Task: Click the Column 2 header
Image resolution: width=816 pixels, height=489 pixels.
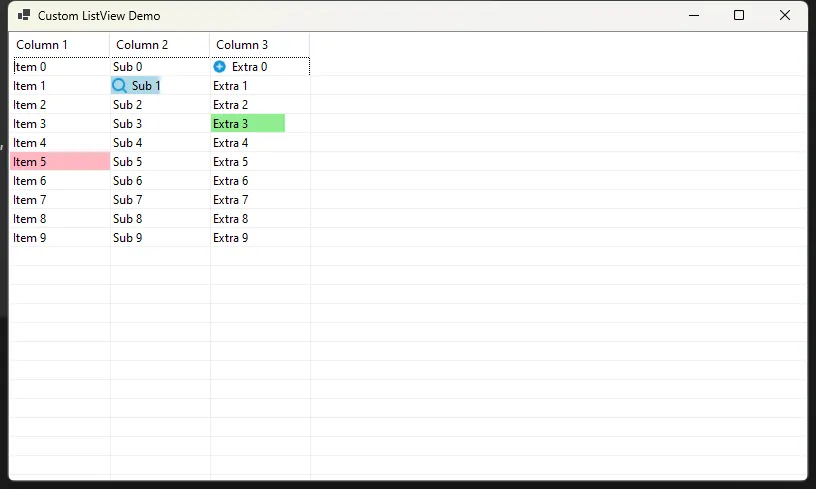Action: click(x=159, y=45)
